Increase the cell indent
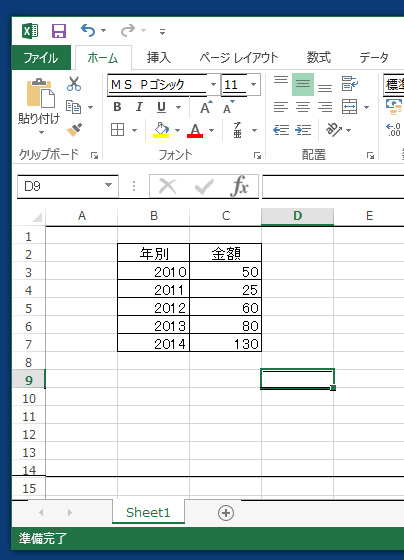Viewport: 404px width, 560px height. tap(303, 130)
